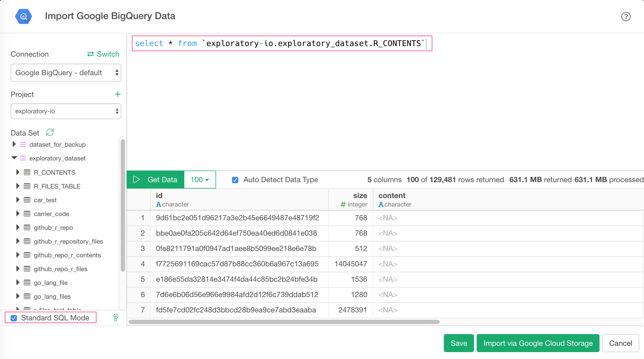Click the table icon for github_r_repo
The width and height of the screenshot is (644, 359).
click(x=27, y=227)
